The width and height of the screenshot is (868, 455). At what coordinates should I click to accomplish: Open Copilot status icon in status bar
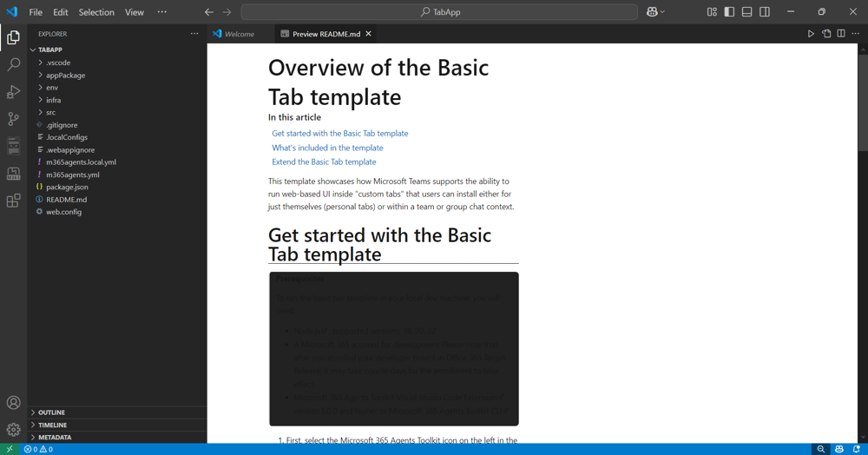click(x=839, y=449)
